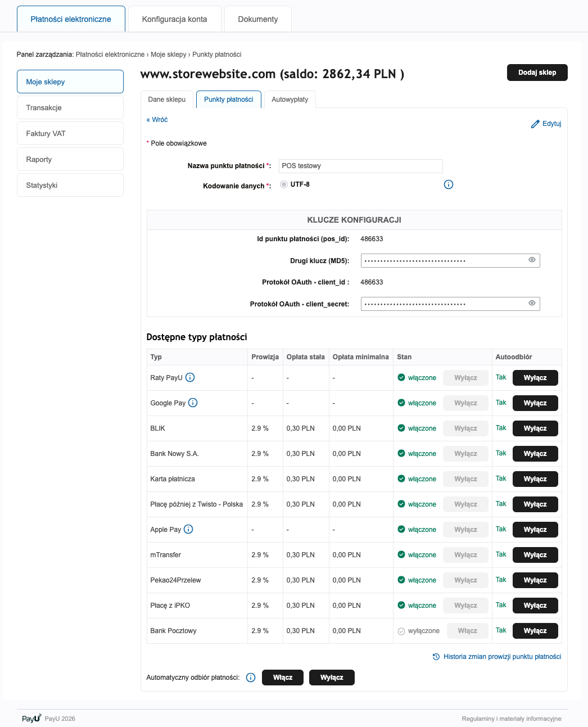Switch to Konfiguracja konta tab
This screenshot has height=727, width=588.
click(174, 19)
